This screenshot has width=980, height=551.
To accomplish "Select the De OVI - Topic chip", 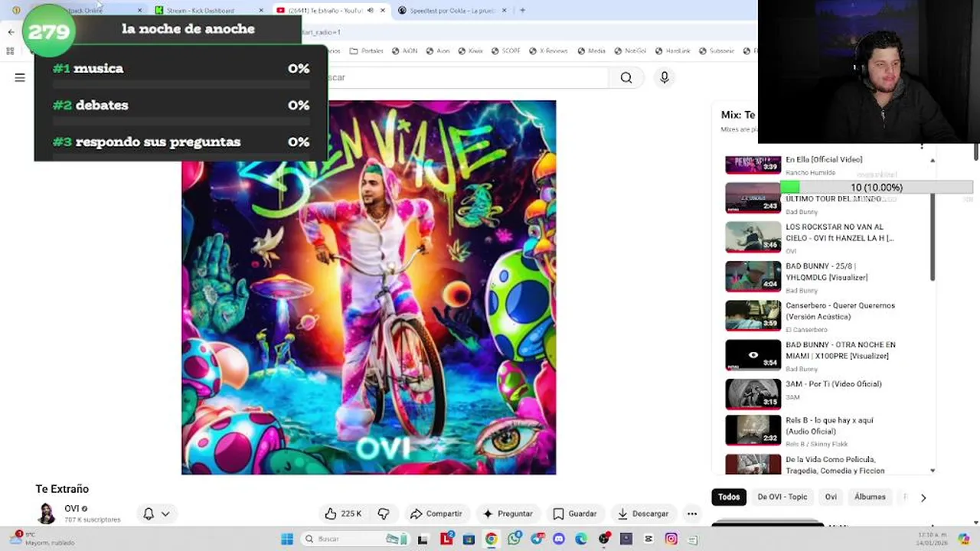I will 782,497.
